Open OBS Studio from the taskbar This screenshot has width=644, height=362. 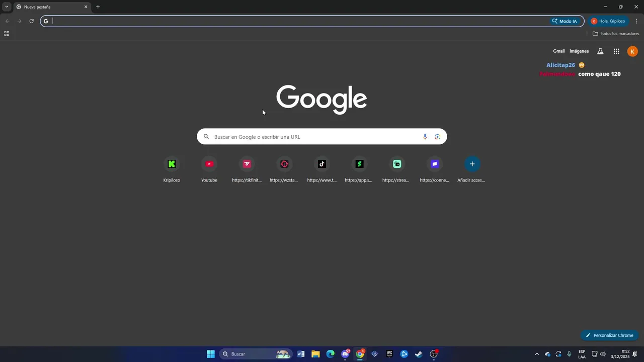click(x=434, y=354)
